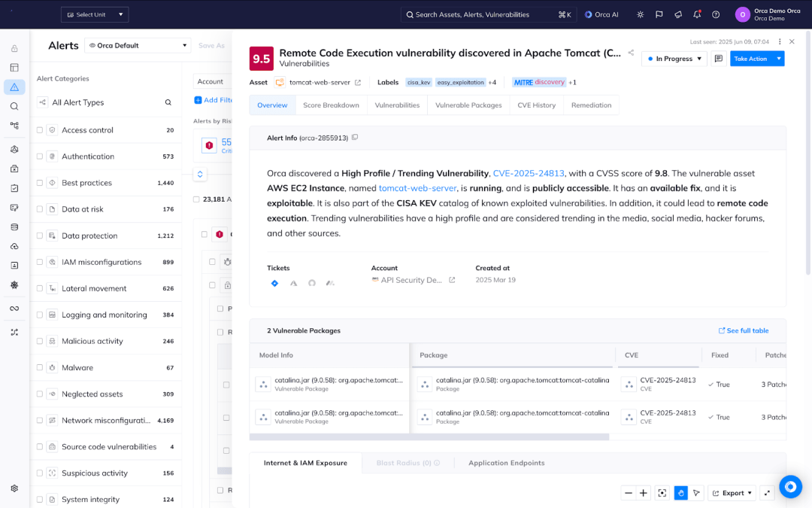Expand the +4 more labels

click(492, 83)
